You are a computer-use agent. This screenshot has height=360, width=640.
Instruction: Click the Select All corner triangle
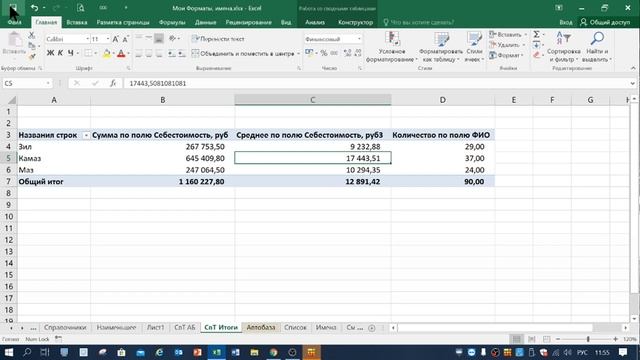pos(12,100)
